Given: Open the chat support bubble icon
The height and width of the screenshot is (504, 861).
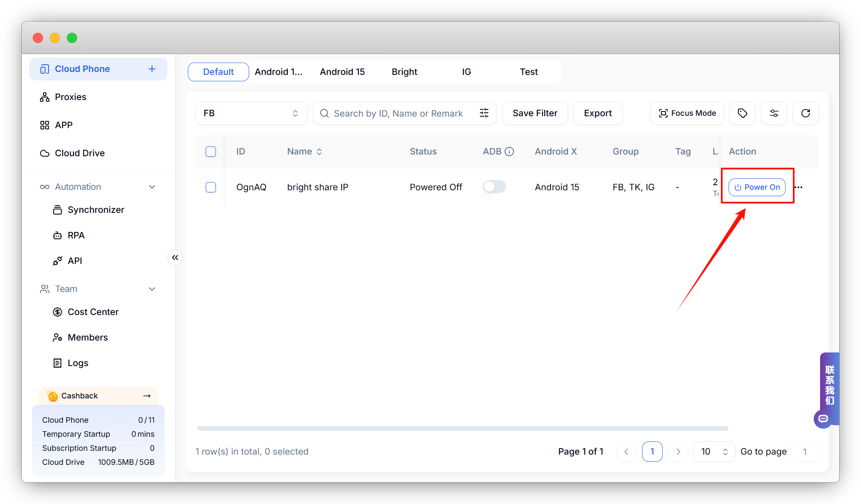Looking at the screenshot, I should coord(823,419).
